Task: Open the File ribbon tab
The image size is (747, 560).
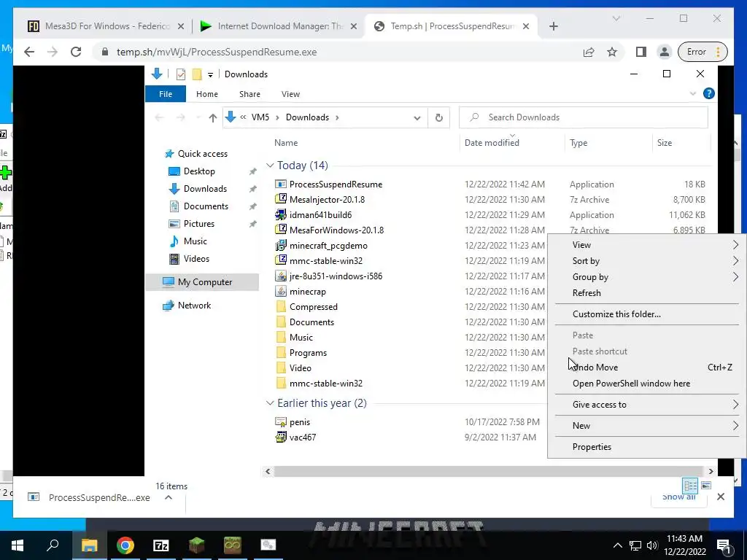Action: (166, 94)
